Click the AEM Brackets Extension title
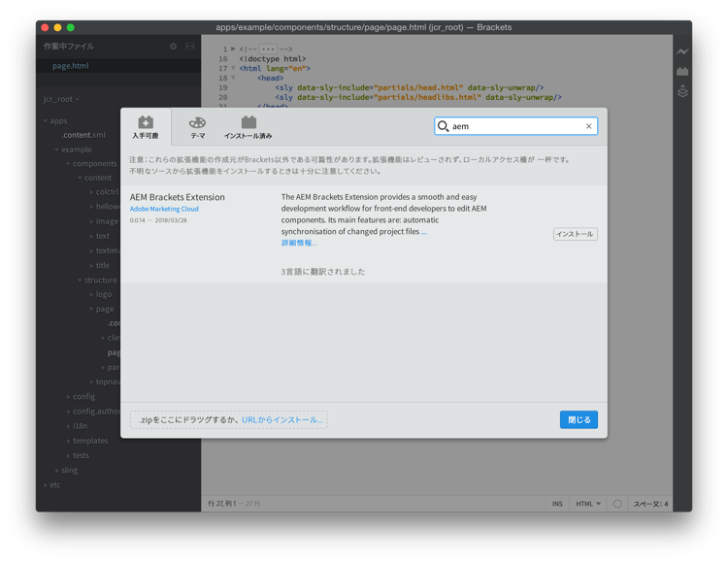Screen dimensions: 728x563 (178, 197)
